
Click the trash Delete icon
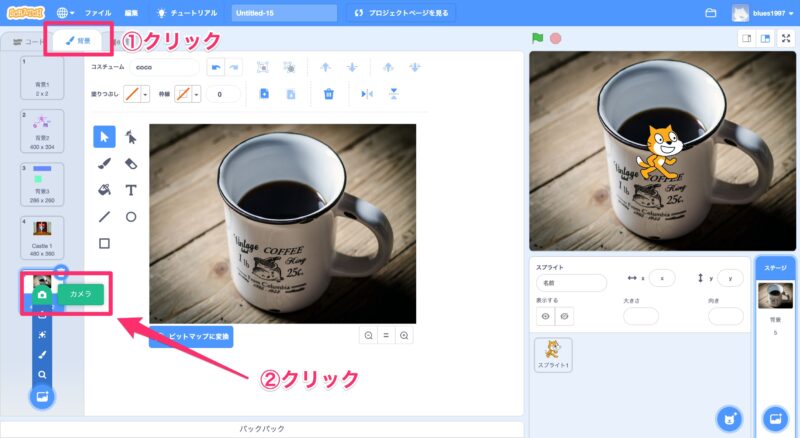coord(328,94)
